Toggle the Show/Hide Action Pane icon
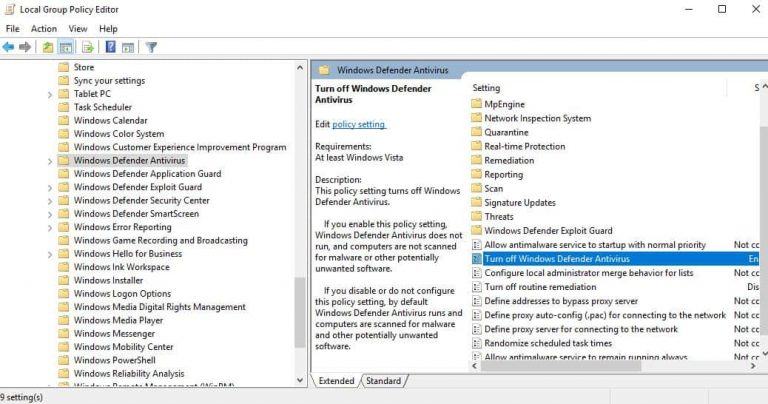Image resolution: width=768 pixels, height=404 pixels. point(127,47)
